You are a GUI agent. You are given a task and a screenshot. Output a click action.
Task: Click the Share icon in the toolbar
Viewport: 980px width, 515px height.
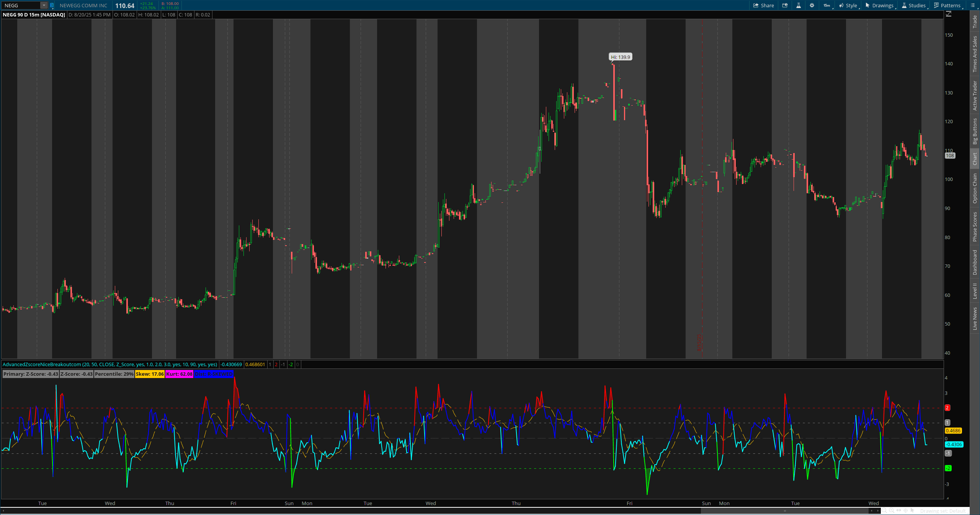click(x=763, y=5)
